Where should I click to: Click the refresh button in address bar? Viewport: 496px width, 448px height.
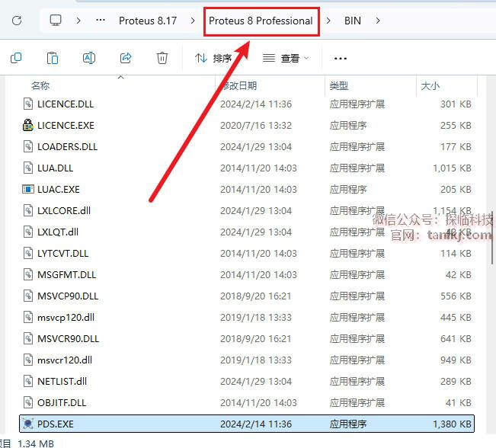click(17, 21)
